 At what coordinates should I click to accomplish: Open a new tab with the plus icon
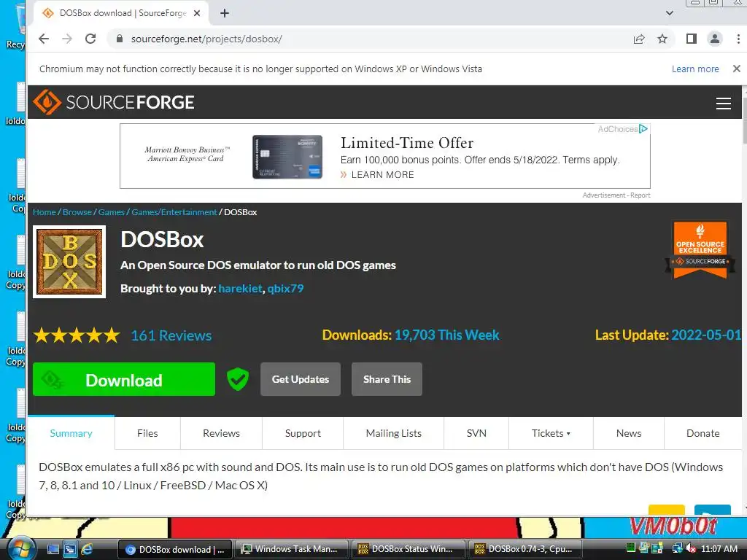click(x=225, y=13)
